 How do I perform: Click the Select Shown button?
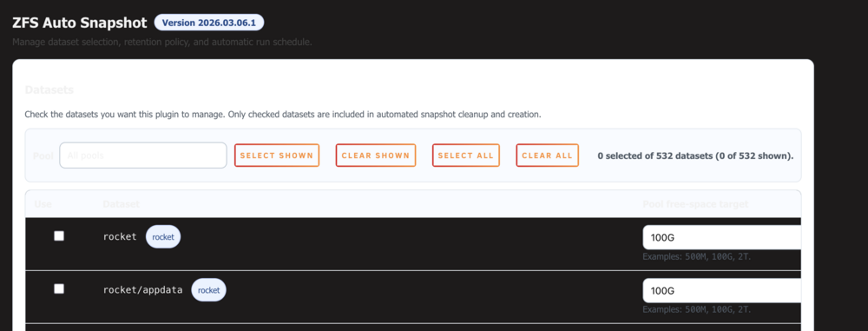(x=277, y=156)
